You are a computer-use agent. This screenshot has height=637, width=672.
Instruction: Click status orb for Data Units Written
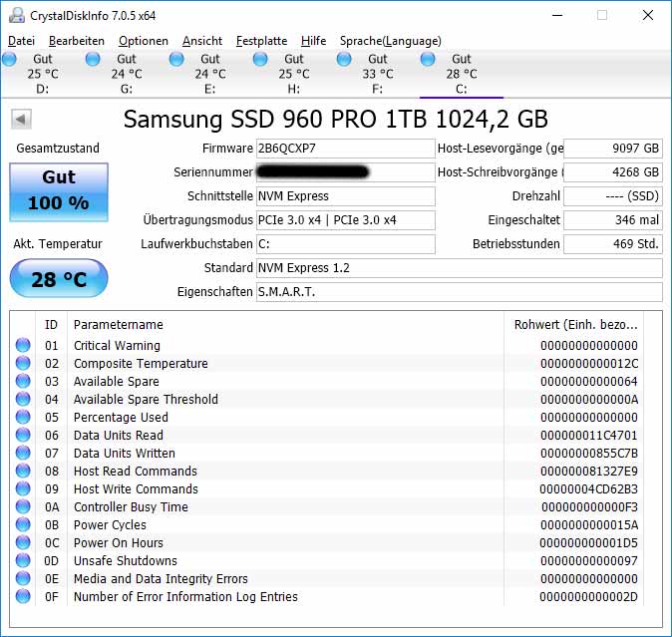23,454
